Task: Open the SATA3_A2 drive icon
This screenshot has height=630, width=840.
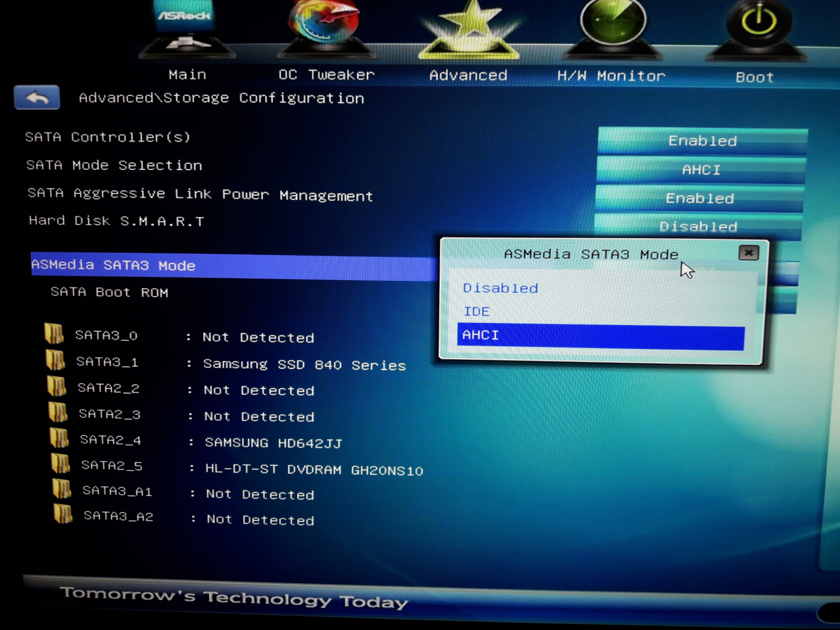Action: pos(63,514)
